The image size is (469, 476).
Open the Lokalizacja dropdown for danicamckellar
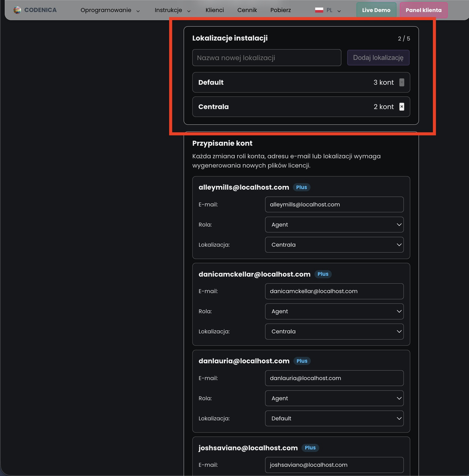click(x=334, y=331)
